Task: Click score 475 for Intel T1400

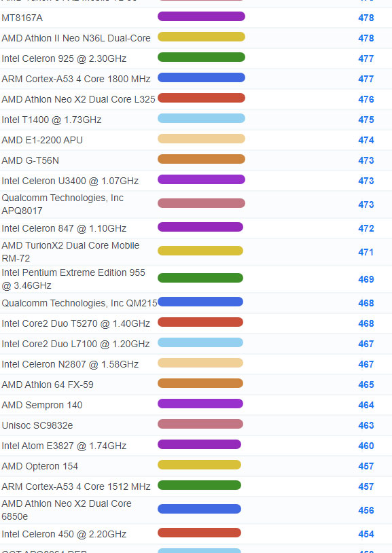Action: (x=366, y=120)
